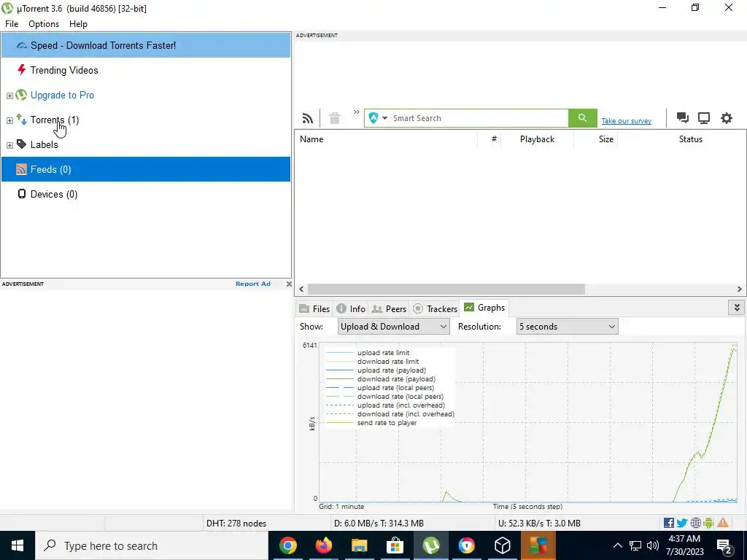Click the Facebook status bar icon
The width and height of the screenshot is (747, 560).
click(x=669, y=523)
